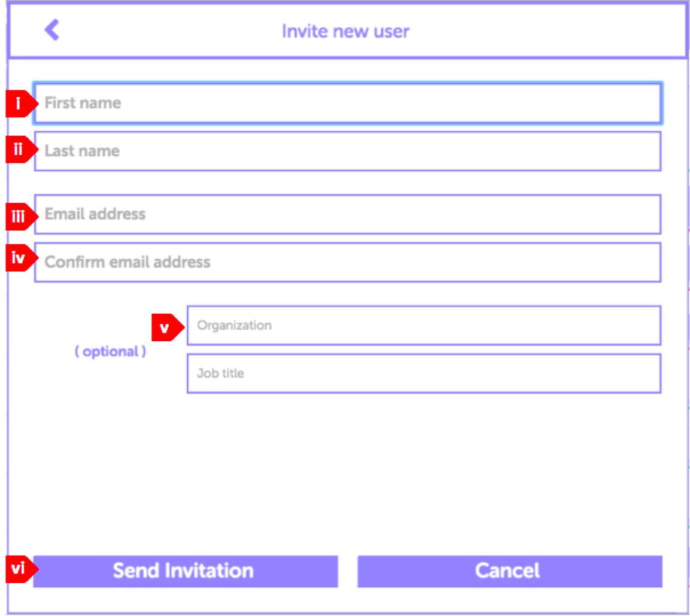Select the Confirm email address field
690x616 pixels.
[347, 262]
